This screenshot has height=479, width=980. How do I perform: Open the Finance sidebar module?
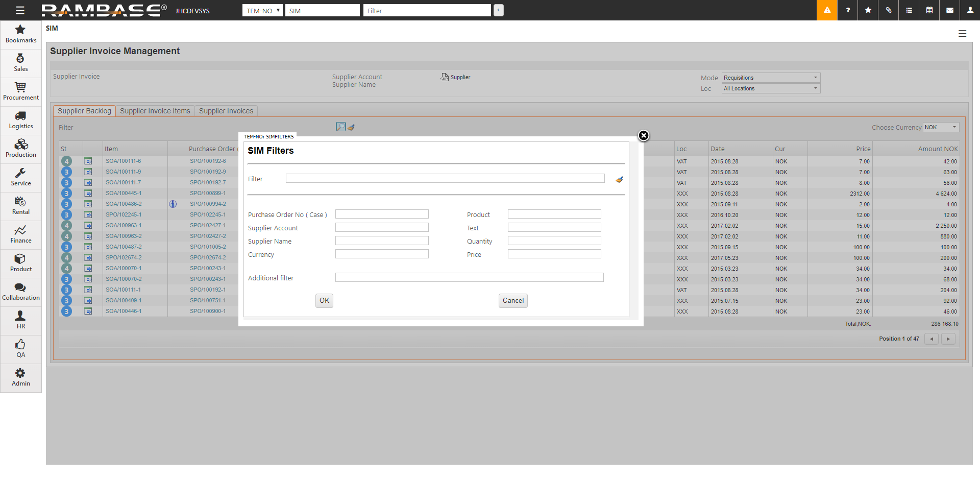point(20,235)
